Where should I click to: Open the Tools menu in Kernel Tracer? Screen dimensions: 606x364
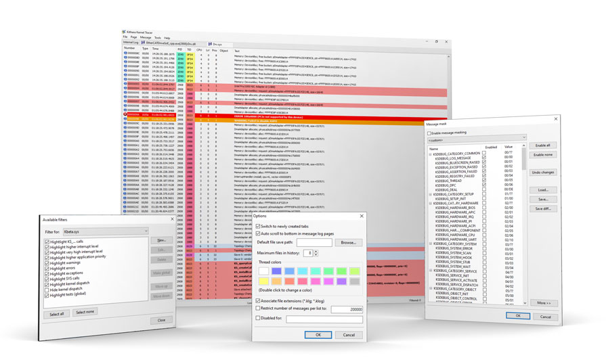click(x=158, y=38)
